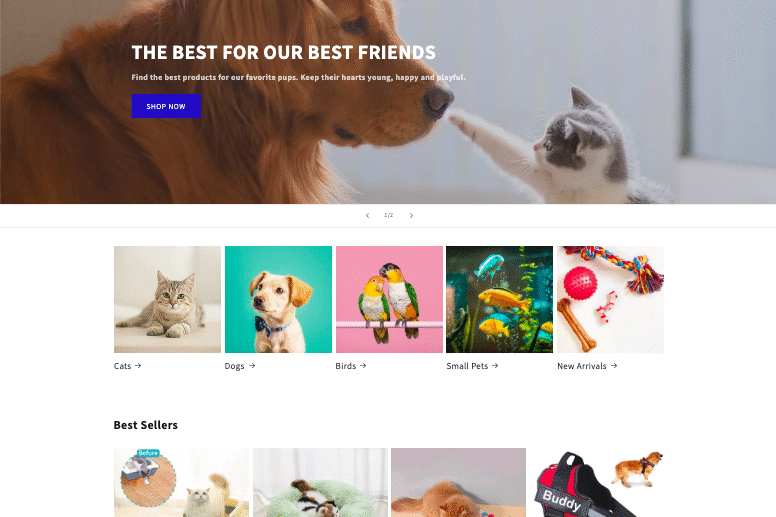Click the arrow icon beside Small Pets
This screenshot has width=776, height=517.
[x=495, y=366]
